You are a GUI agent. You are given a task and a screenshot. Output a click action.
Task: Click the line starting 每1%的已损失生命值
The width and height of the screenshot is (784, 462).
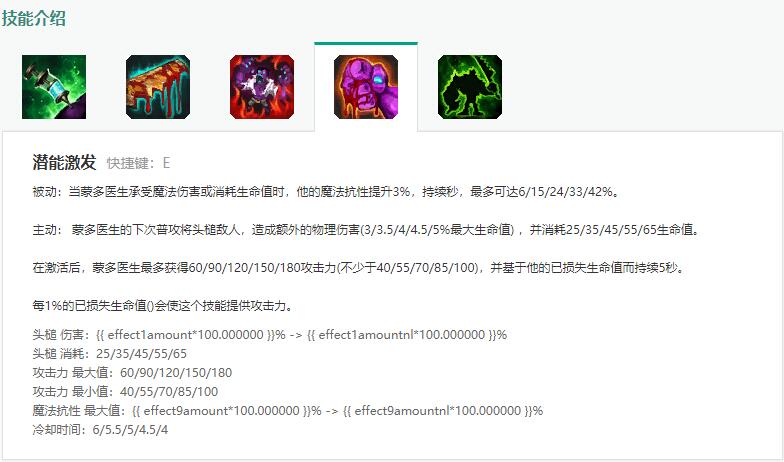tap(163, 306)
